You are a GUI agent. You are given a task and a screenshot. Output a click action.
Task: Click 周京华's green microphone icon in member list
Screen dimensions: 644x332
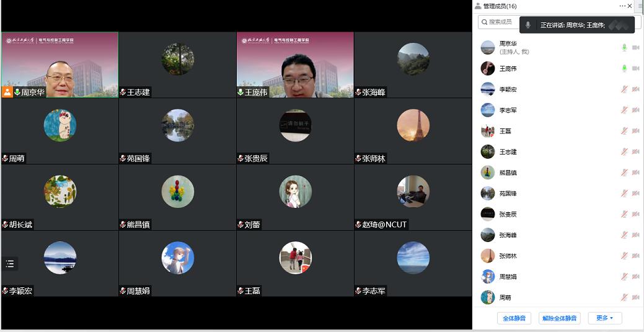pyautogui.click(x=624, y=48)
